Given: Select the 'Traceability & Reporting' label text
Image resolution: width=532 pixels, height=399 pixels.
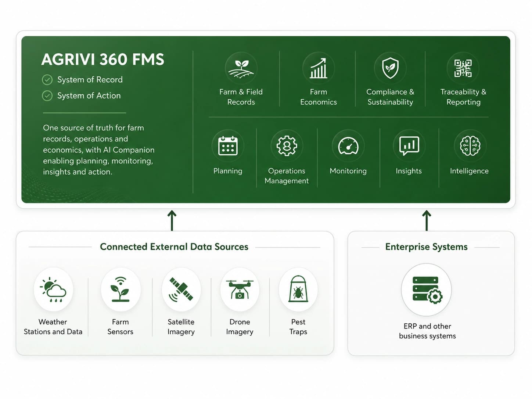Looking at the screenshot, I should pyautogui.click(x=463, y=97).
